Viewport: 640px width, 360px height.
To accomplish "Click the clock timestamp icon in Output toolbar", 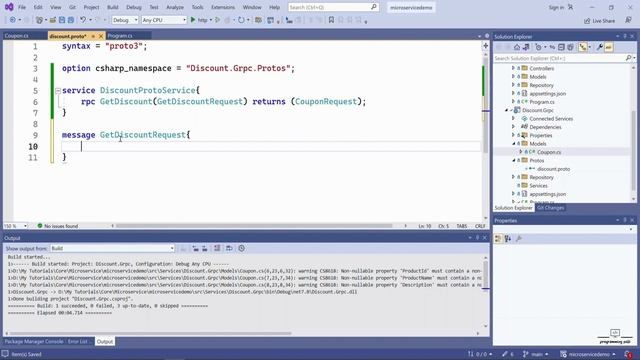I will coord(242,248).
